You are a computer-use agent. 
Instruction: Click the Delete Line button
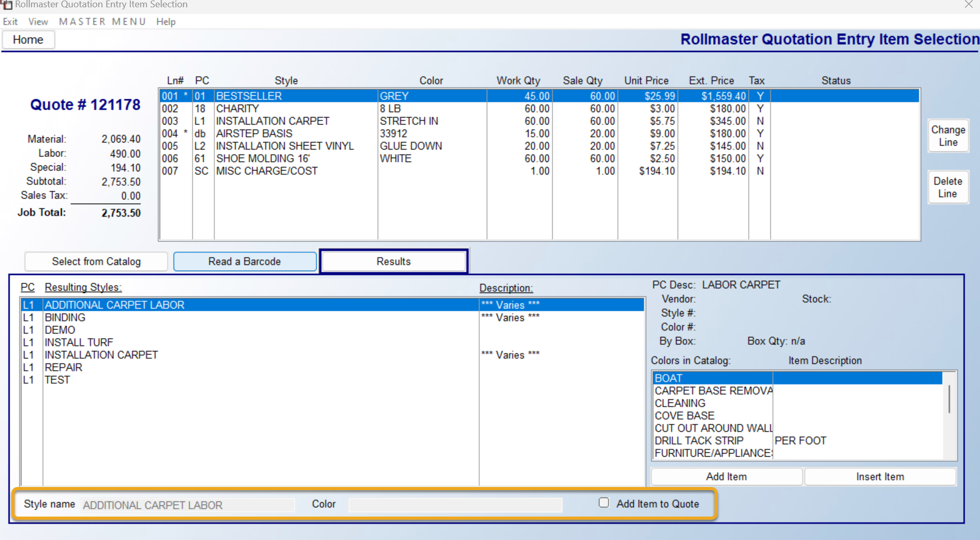[948, 187]
